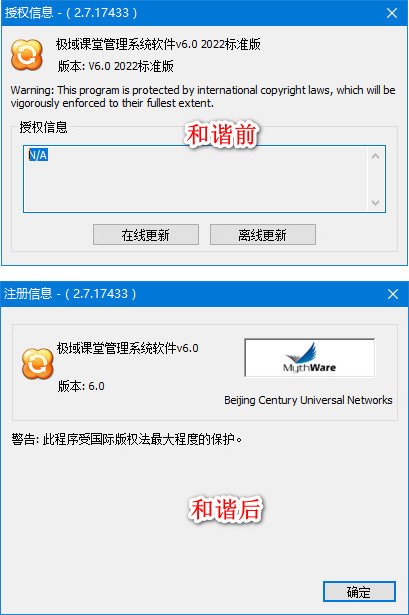Click the 和谐前 red label
409x615 pixels.
coord(222,135)
